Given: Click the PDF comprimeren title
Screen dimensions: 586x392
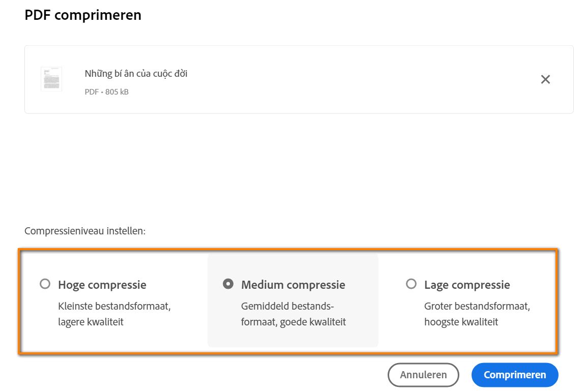Looking at the screenshot, I should [x=83, y=15].
